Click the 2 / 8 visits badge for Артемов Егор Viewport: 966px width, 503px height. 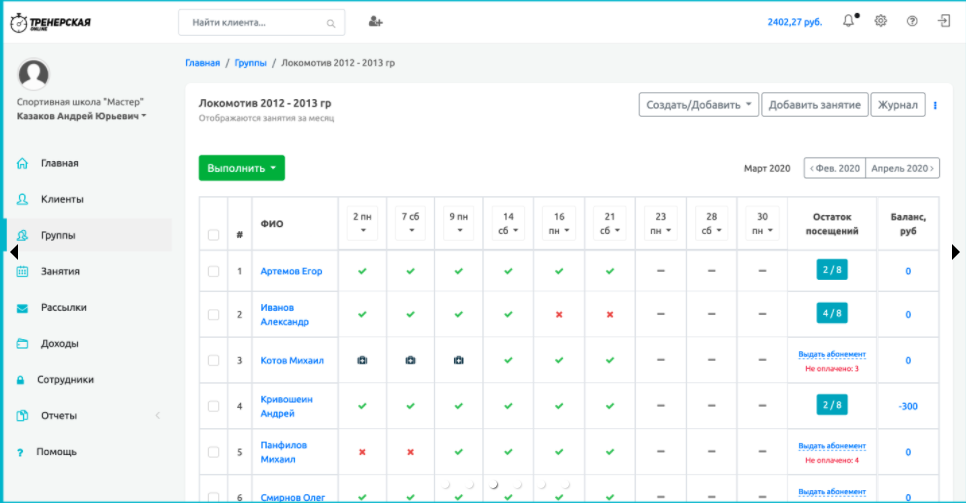click(x=831, y=271)
